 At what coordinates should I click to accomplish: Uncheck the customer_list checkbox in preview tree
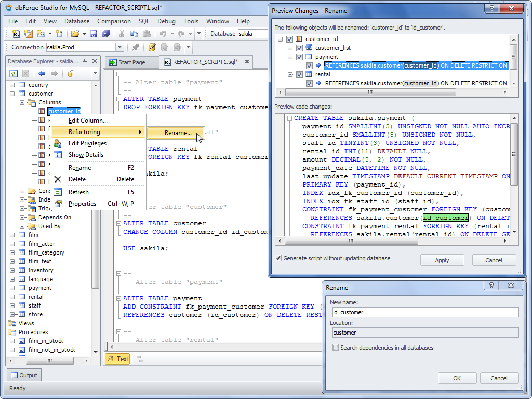click(299, 48)
